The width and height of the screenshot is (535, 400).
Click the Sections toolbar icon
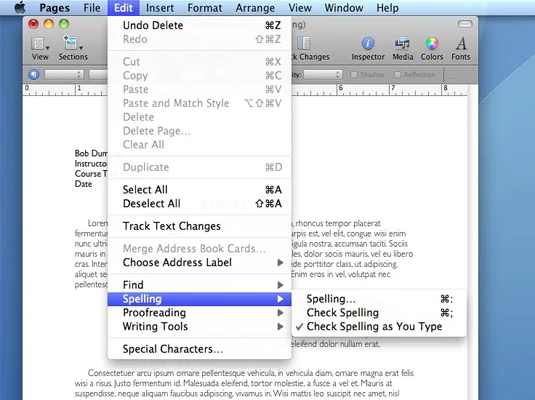click(x=73, y=43)
